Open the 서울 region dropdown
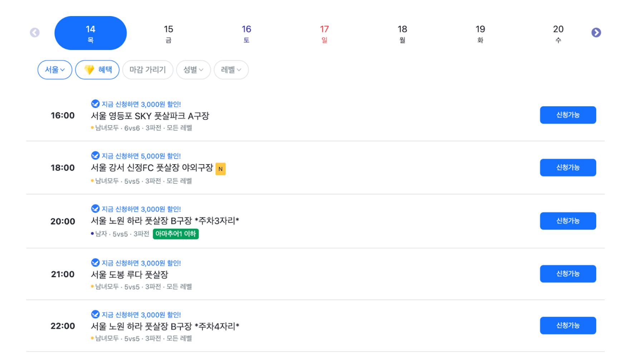 click(x=55, y=70)
